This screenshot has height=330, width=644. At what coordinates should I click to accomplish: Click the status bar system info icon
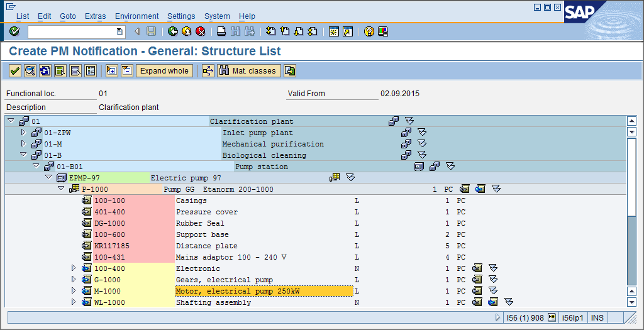pyautogui.click(x=552, y=317)
